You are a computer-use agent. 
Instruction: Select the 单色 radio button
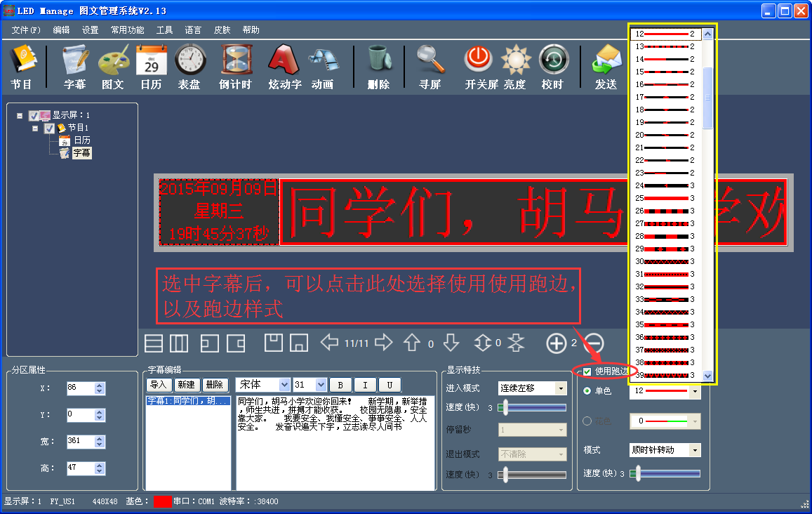(x=587, y=391)
